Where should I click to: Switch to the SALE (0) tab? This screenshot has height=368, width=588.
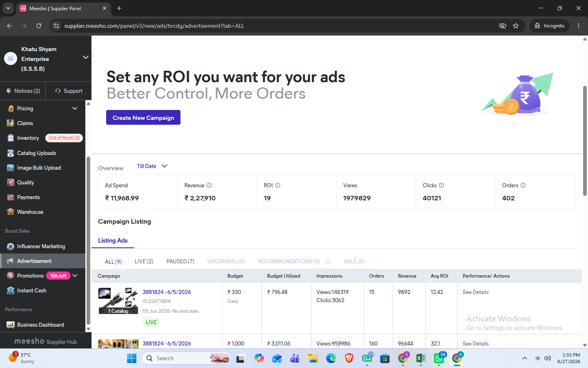click(354, 262)
